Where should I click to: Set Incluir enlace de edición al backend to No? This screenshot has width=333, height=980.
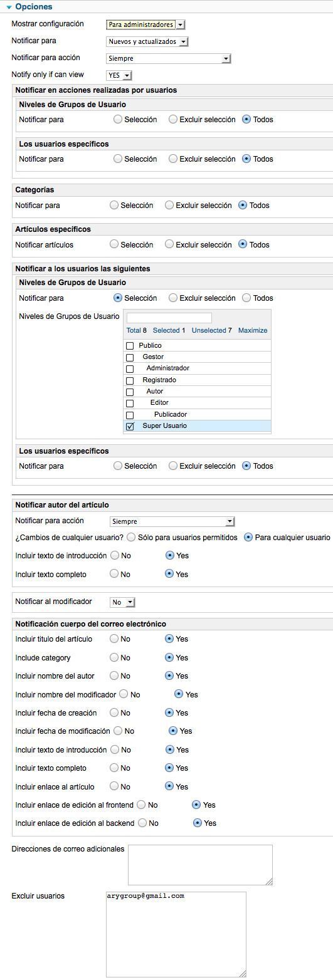tap(142, 823)
